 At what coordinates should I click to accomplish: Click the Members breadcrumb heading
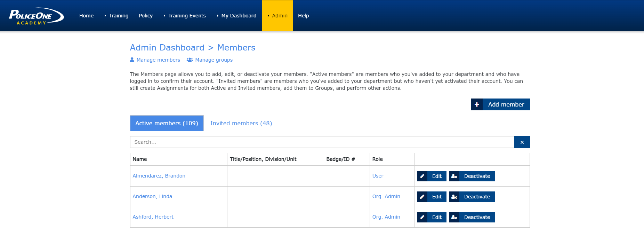coord(236,48)
